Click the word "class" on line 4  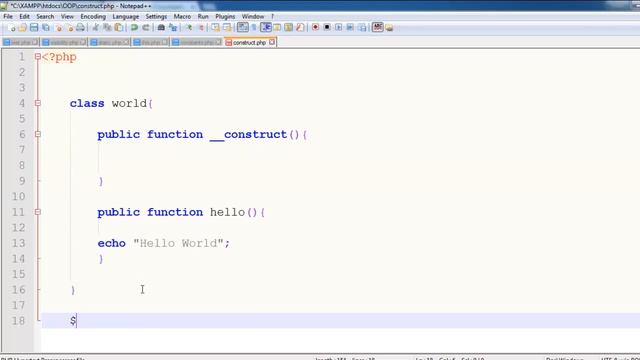[x=87, y=103]
